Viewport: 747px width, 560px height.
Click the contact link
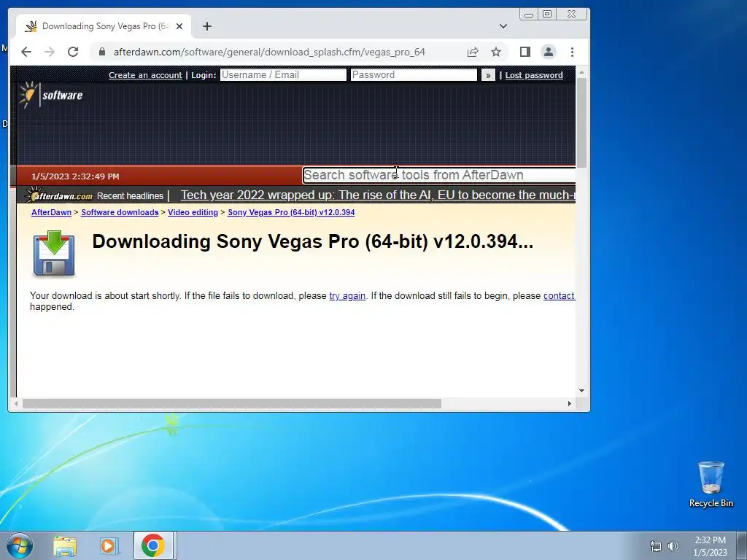coord(559,296)
